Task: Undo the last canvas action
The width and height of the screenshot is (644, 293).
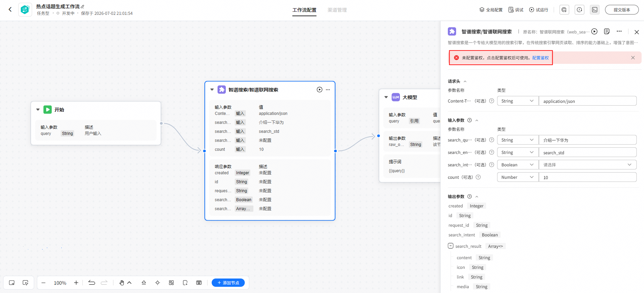Action: click(x=92, y=283)
